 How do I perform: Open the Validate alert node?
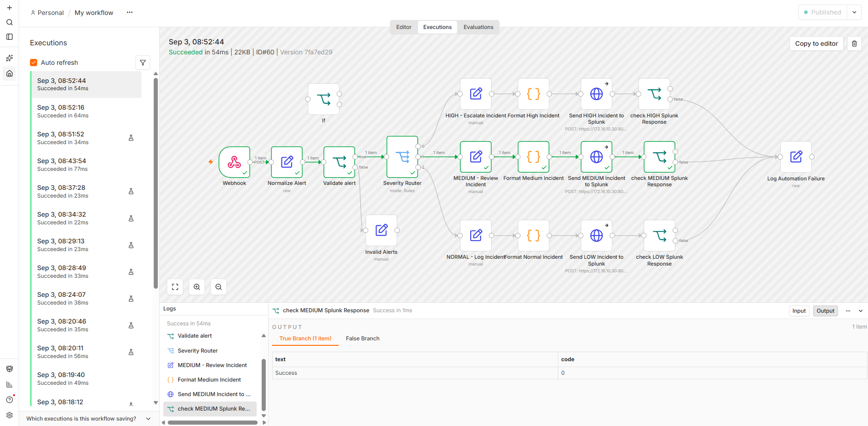coord(339,162)
